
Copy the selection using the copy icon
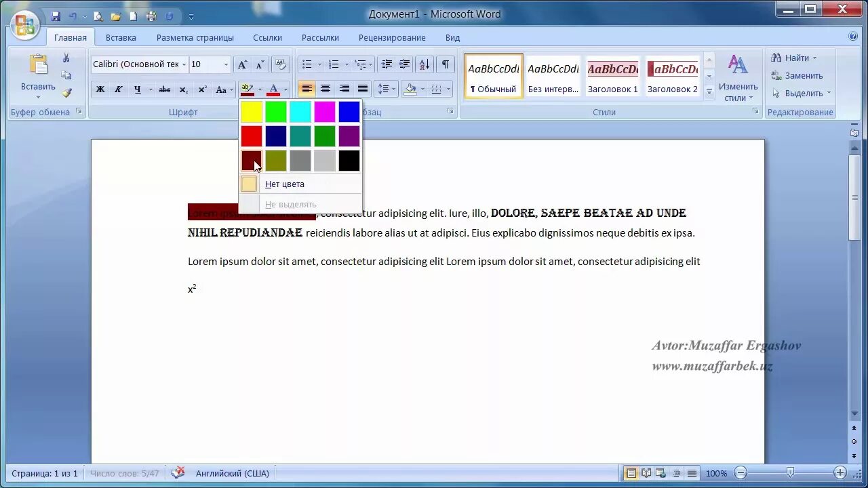(66, 75)
